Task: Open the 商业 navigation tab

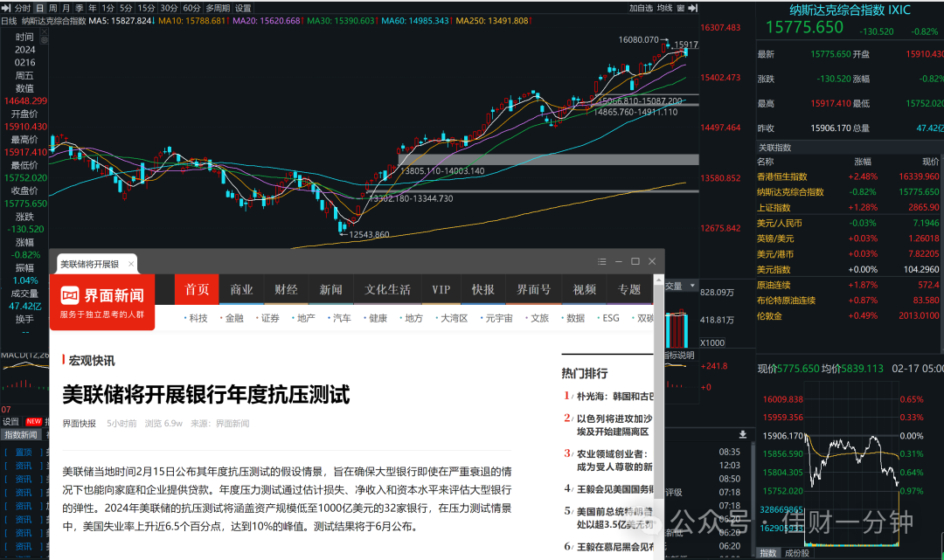Action: pyautogui.click(x=241, y=289)
